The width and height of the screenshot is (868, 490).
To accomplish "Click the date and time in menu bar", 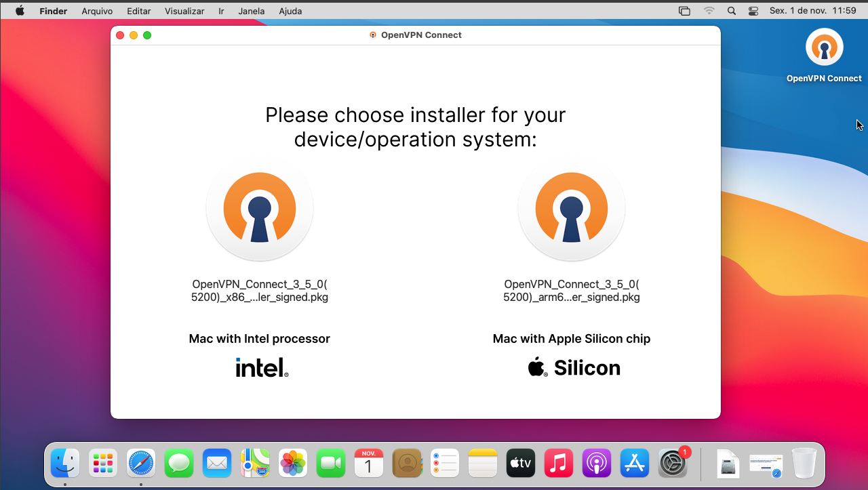I will (x=813, y=11).
